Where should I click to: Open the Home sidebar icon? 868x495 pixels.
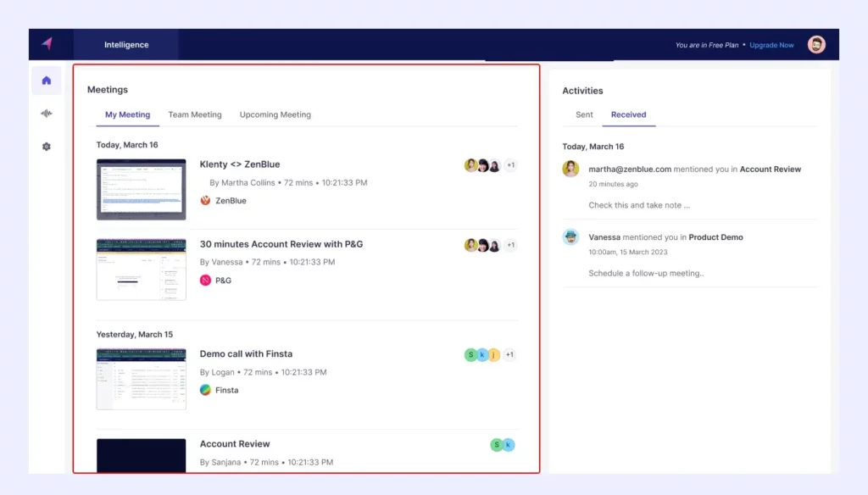click(47, 81)
